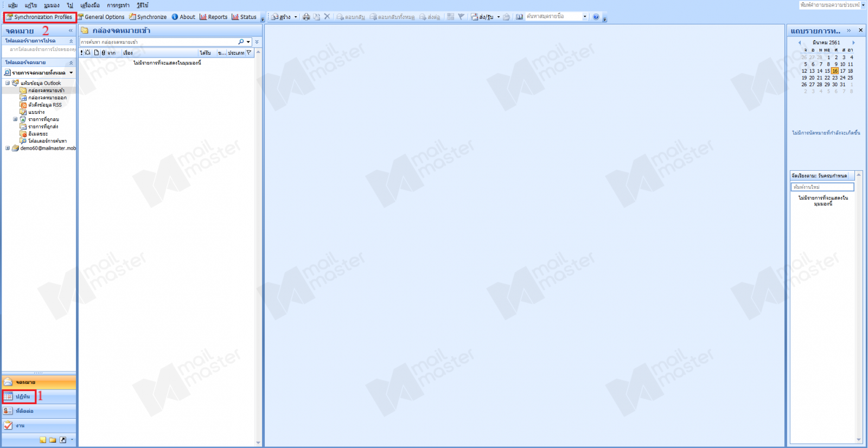Screen dimensions: 868x448
Task: Open the สร้าง (New) dropdown arrow
Action: point(296,17)
